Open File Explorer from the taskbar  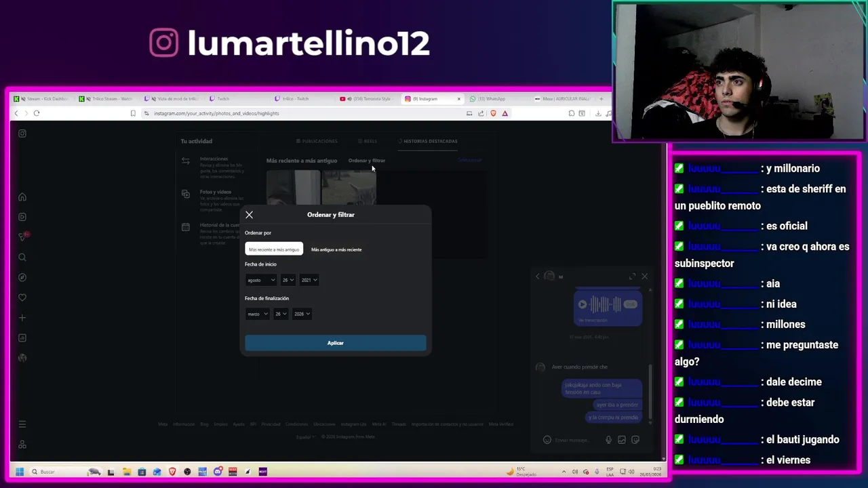tap(126, 472)
